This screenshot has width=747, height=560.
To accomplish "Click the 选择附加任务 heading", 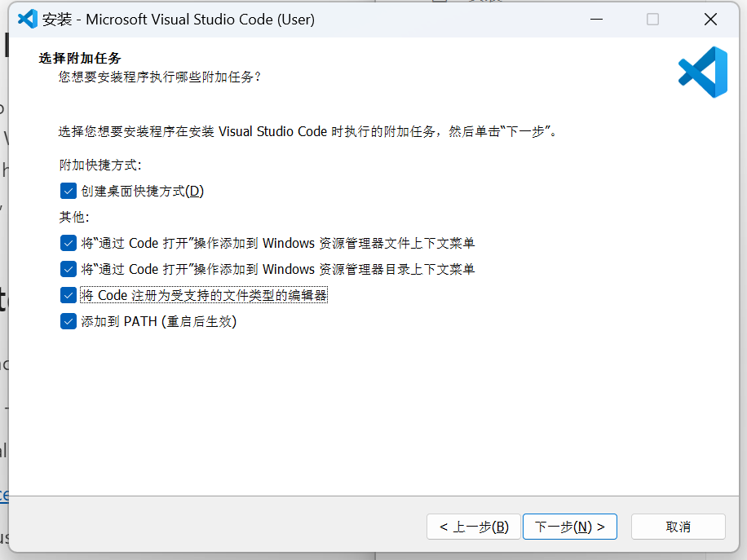I will 80,58.
